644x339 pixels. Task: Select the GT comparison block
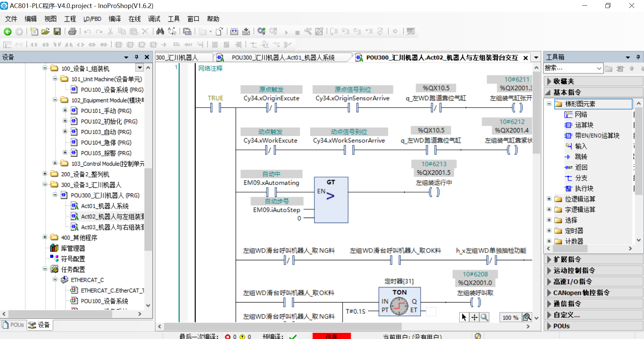click(x=331, y=200)
